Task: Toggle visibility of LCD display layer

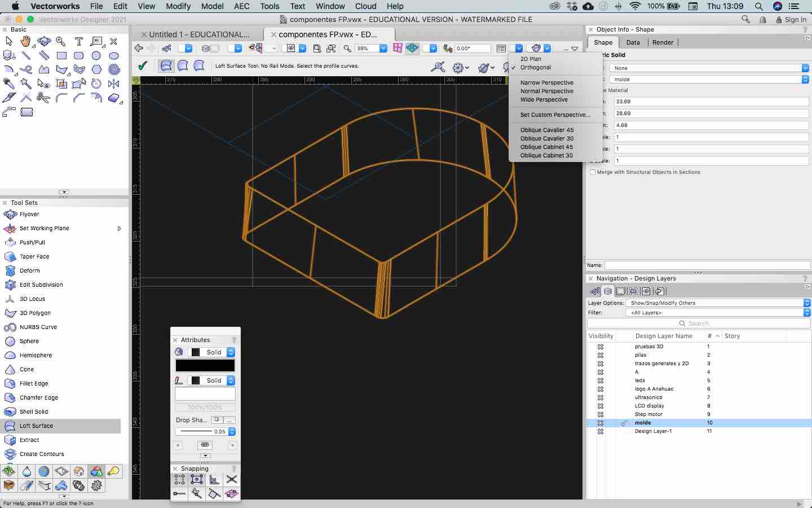Action: click(601, 406)
